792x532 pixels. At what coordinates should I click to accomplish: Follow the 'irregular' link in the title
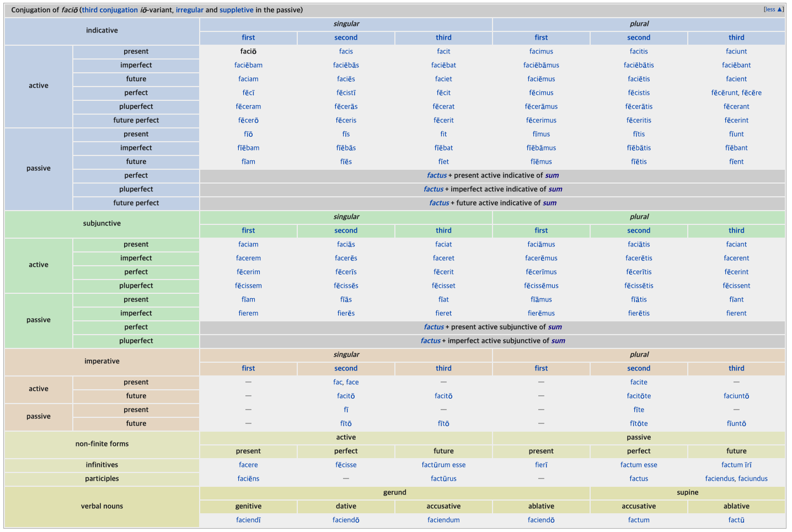189,10
